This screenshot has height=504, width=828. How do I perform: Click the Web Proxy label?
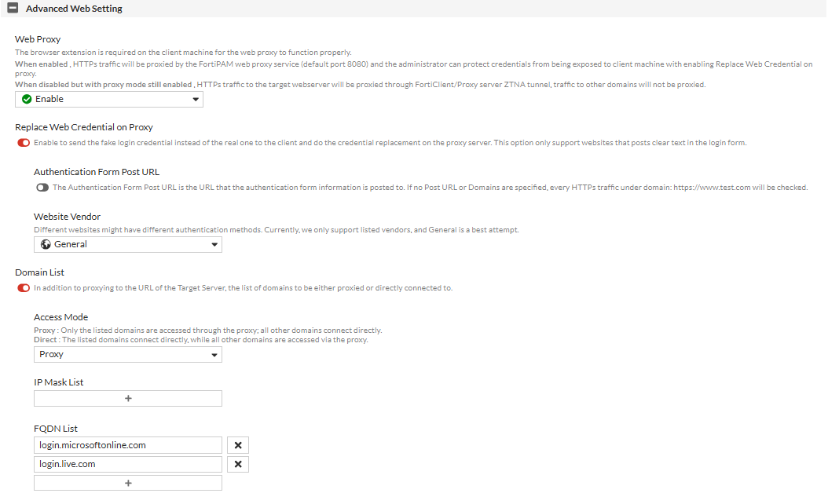38,39
